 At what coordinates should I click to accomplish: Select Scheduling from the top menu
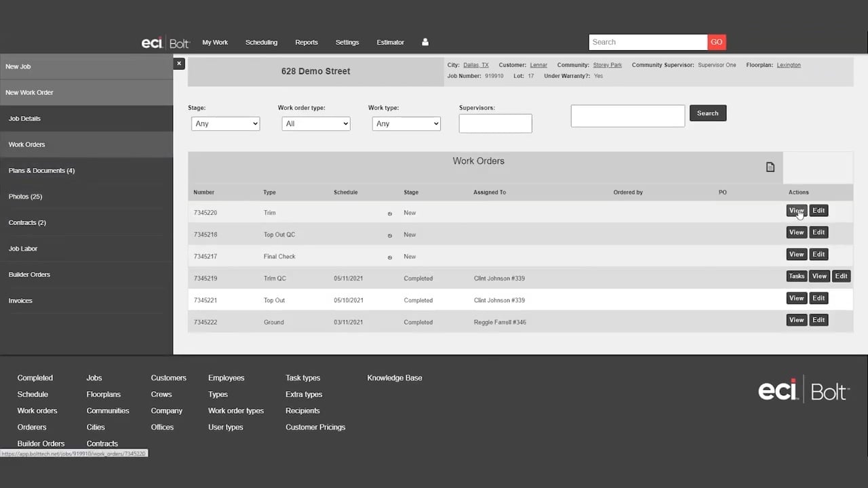[261, 42]
